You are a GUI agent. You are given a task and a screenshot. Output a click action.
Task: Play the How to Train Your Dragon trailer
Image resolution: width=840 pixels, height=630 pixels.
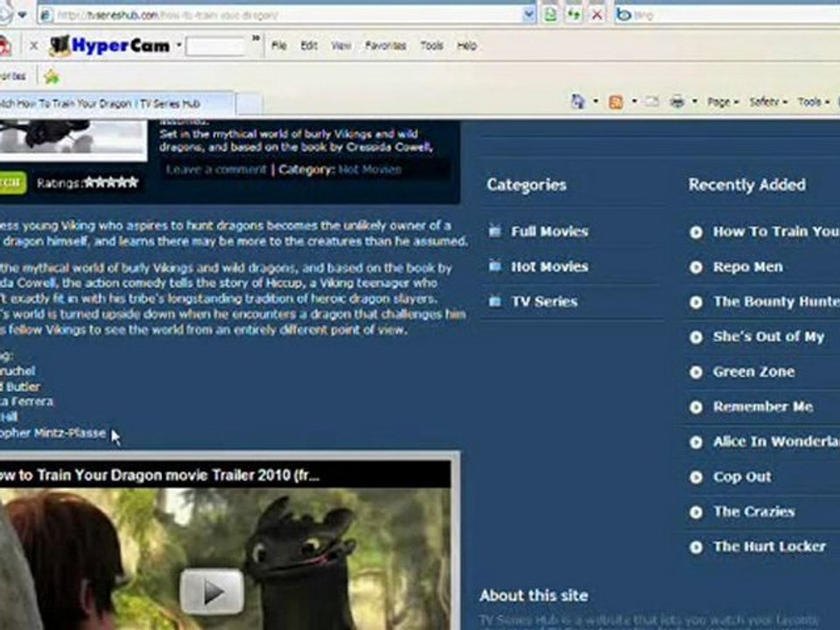point(212,591)
